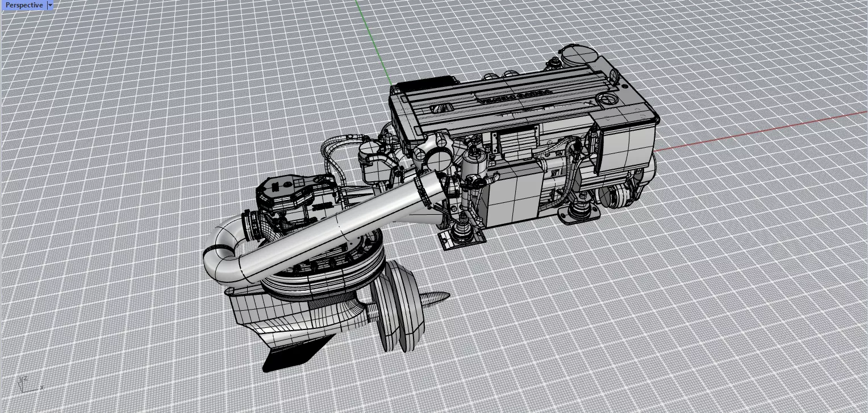Screen dimensions: 868x413
Task: Click the world axes icon in viewport corner
Action: (x=31, y=384)
